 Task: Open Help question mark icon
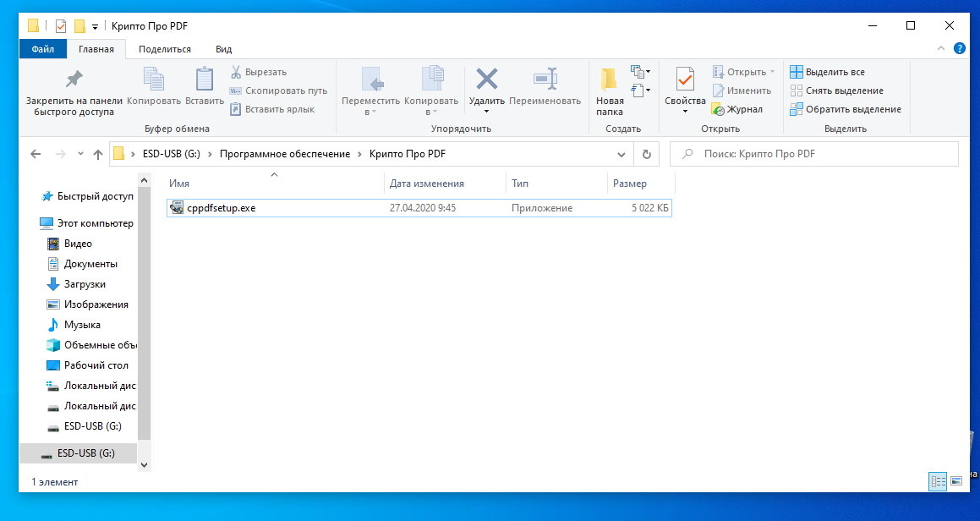click(x=960, y=49)
